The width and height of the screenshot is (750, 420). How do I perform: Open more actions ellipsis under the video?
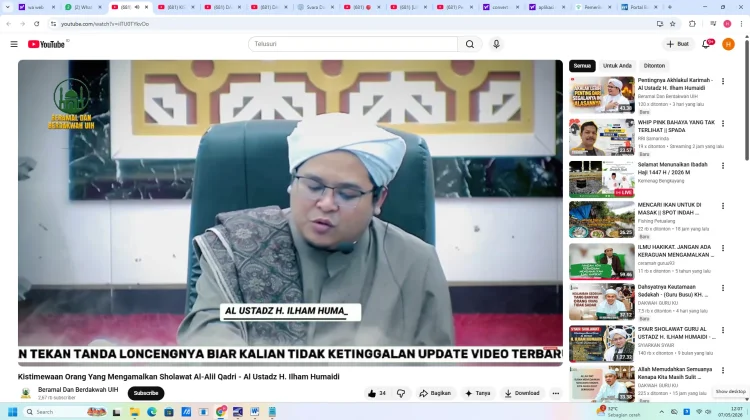555,393
